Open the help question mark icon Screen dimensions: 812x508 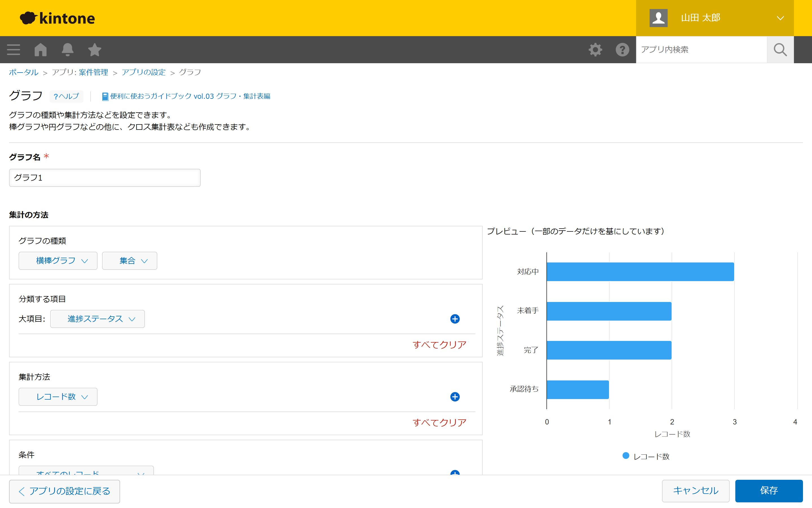pos(622,50)
